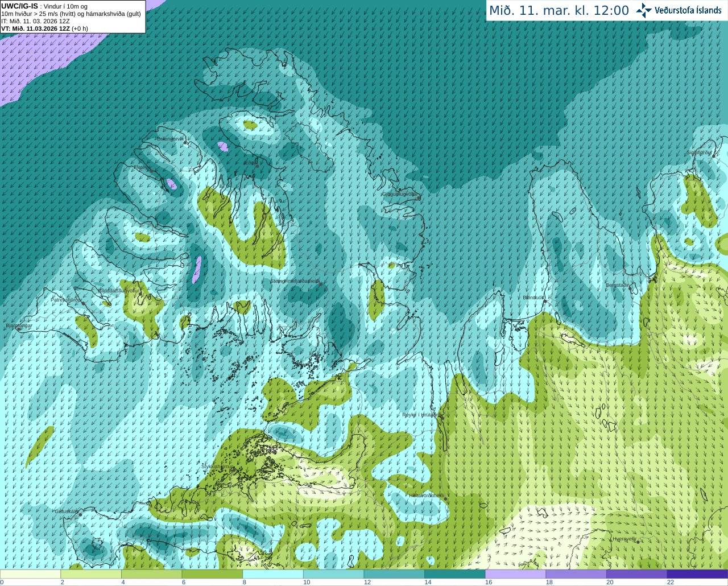Click the legend scale label 16
Image resolution: width=728 pixels, height=586 pixels.
coord(489,582)
